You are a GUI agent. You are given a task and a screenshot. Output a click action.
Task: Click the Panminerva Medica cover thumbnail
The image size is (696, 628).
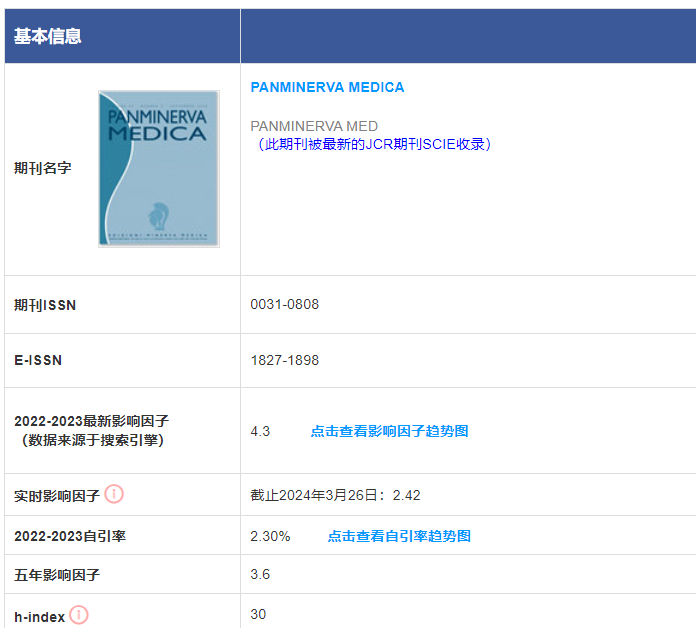[159, 169]
